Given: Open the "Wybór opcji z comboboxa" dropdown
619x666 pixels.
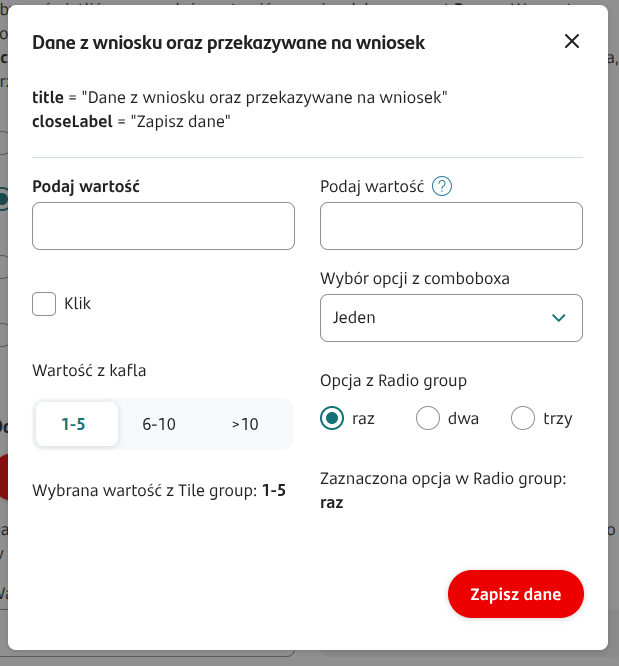Looking at the screenshot, I should [x=450, y=318].
